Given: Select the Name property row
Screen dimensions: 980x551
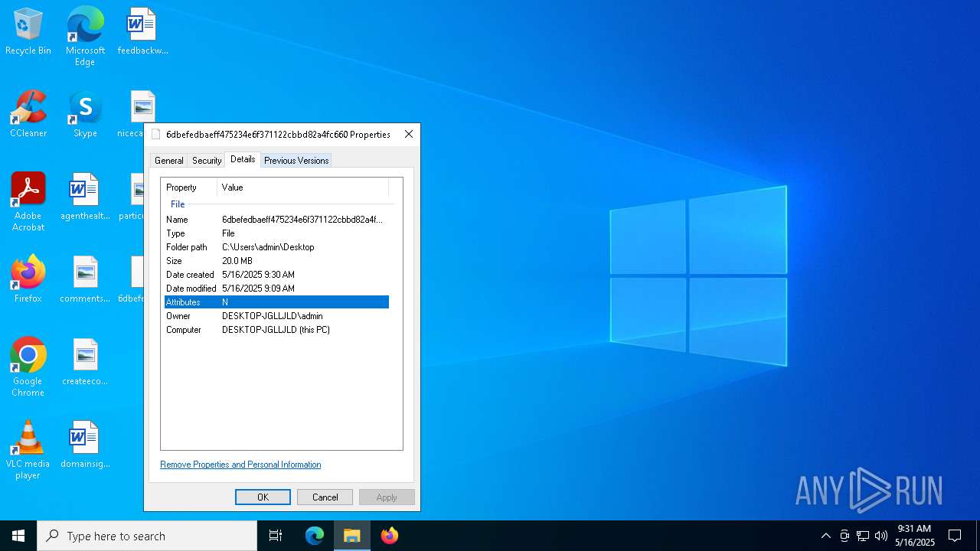Looking at the screenshot, I should click(x=276, y=220).
